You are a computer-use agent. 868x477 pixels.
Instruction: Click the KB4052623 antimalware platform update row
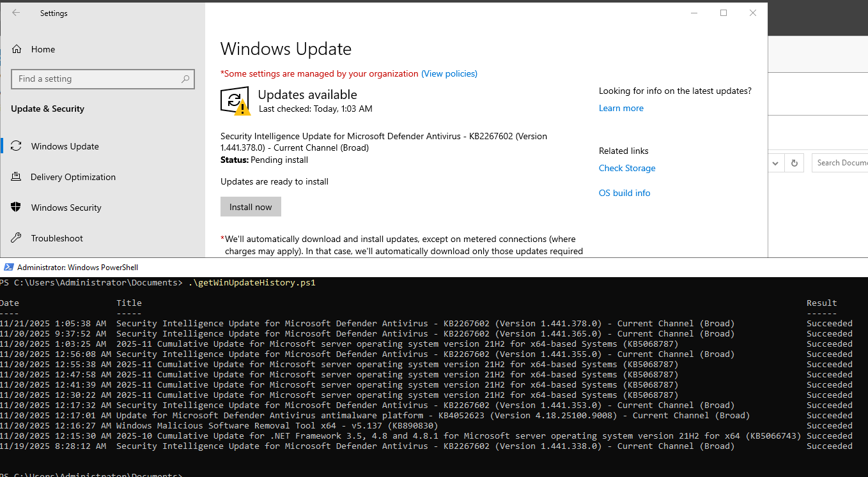point(426,415)
